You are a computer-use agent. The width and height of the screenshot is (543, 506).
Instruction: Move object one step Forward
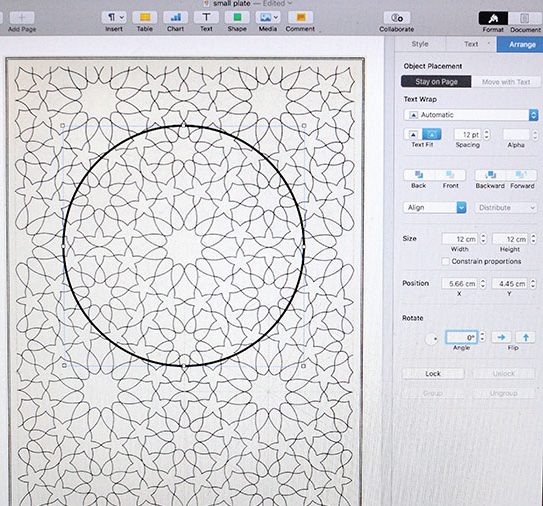click(x=521, y=175)
